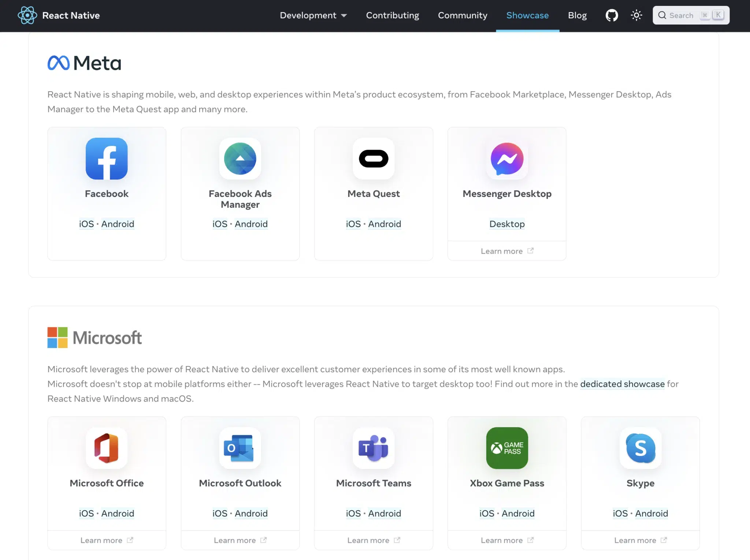750x560 pixels.
Task: Click the Messenger Desktop app icon
Action: [507, 159]
